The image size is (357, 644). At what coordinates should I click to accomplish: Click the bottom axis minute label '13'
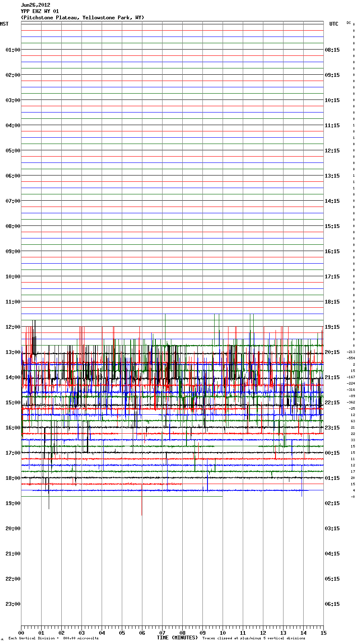(283, 633)
